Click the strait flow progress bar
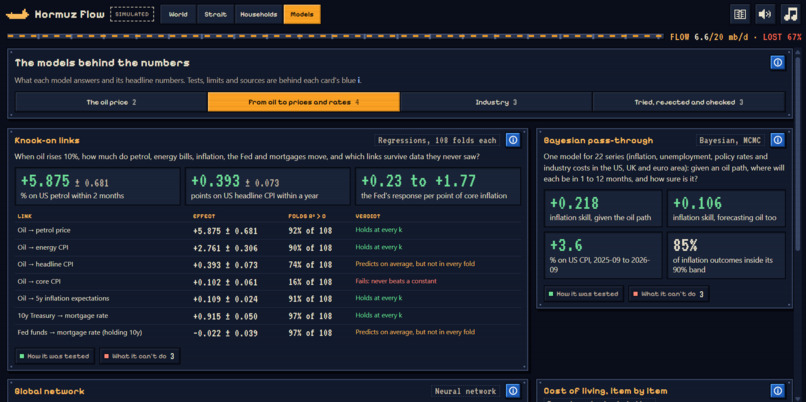The image size is (806, 402). click(335, 36)
